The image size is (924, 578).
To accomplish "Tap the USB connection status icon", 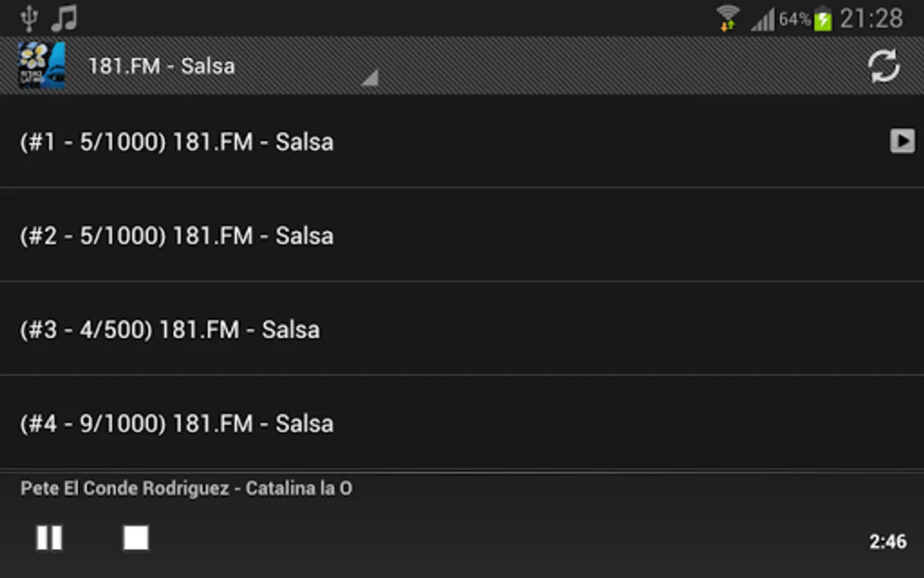I will [29, 18].
